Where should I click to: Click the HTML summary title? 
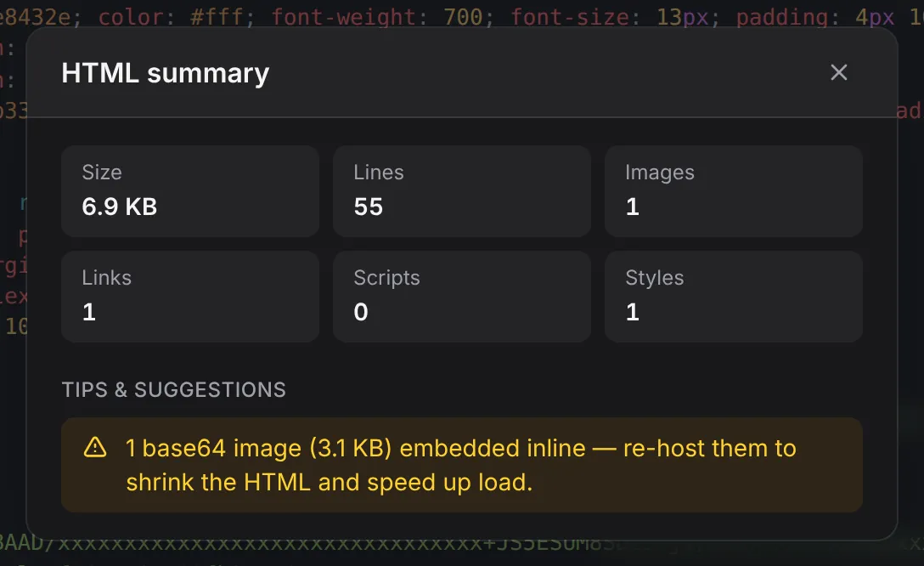[x=166, y=73]
